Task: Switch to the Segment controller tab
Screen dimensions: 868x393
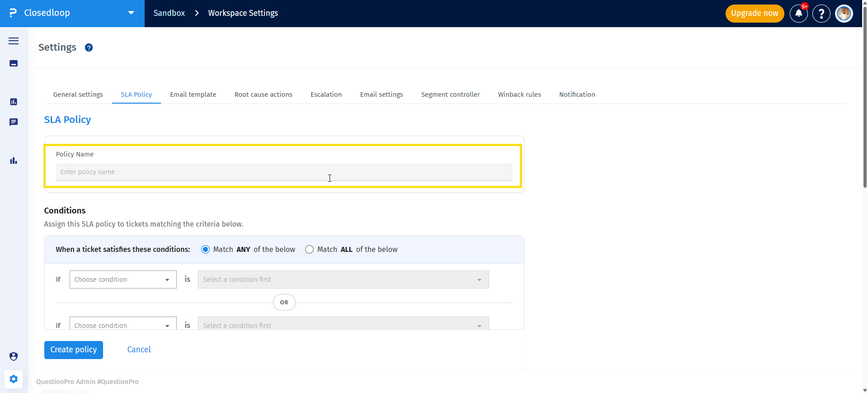Action: [x=451, y=95]
